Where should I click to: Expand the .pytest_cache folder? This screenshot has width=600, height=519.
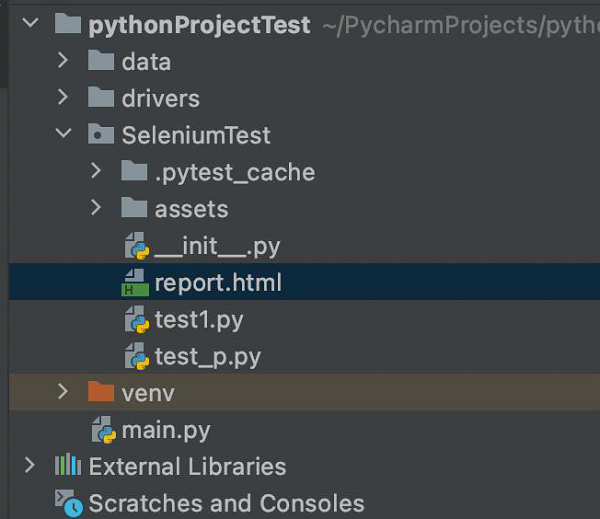[96, 172]
